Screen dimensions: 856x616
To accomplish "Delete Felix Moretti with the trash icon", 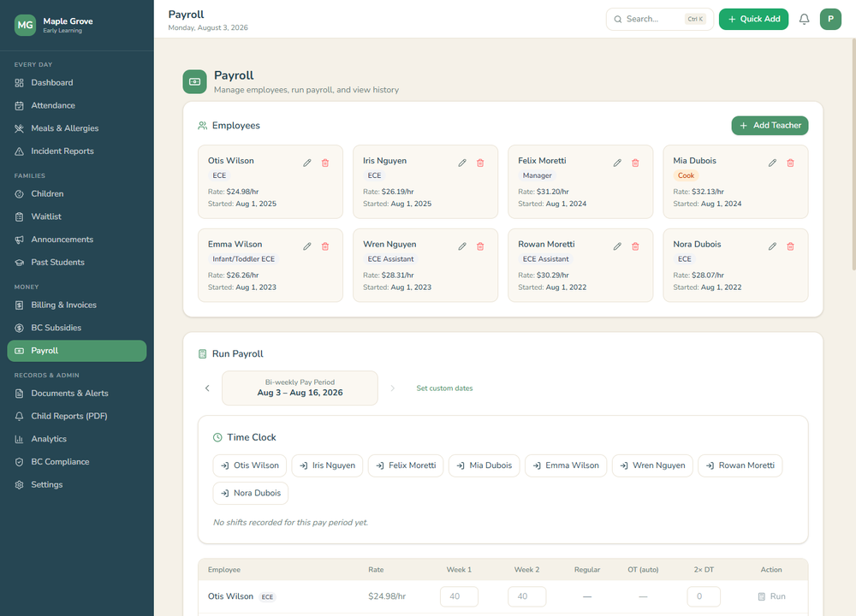I will pos(635,163).
